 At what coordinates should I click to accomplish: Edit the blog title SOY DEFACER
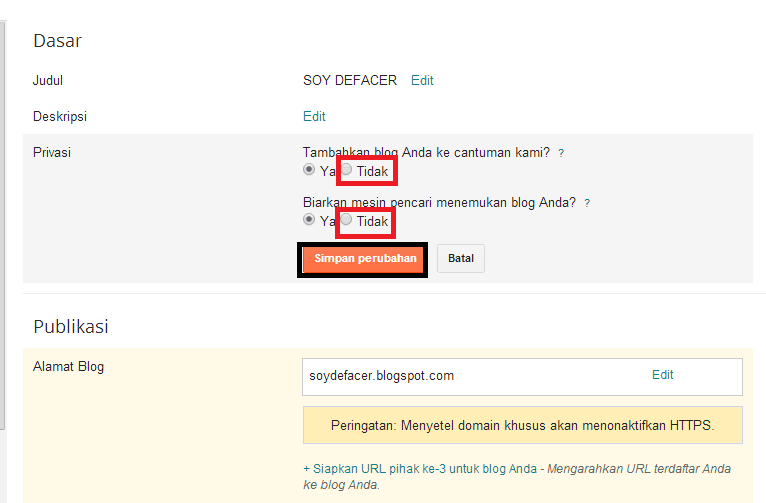[x=422, y=81]
